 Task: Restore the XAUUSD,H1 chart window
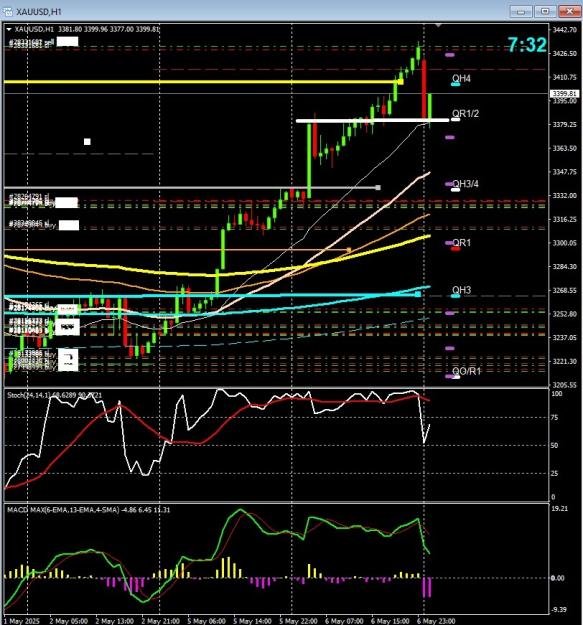click(545, 11)
